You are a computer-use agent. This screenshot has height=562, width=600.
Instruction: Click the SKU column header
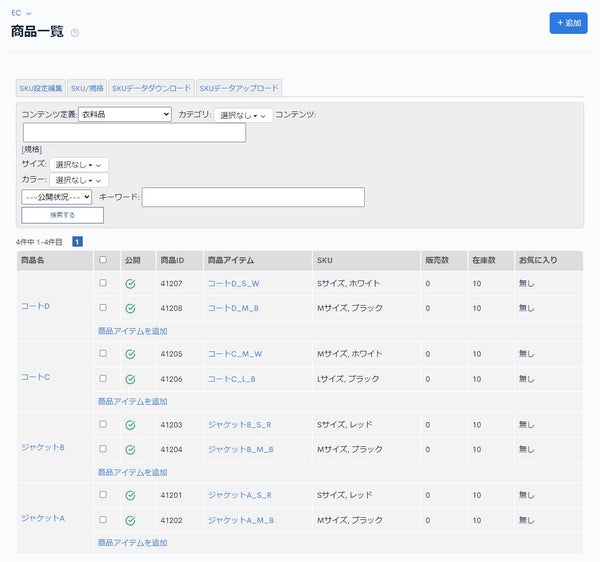click(x=366, y=261)
